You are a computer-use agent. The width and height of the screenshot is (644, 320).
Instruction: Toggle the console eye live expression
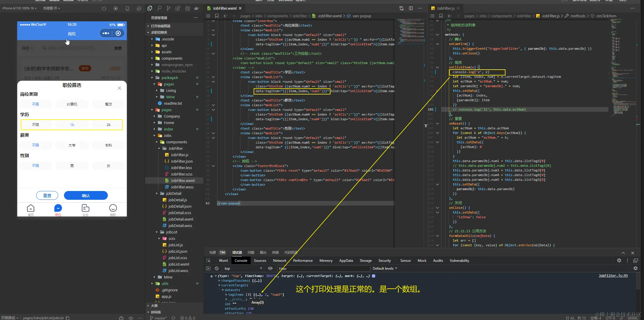(270, 268)
